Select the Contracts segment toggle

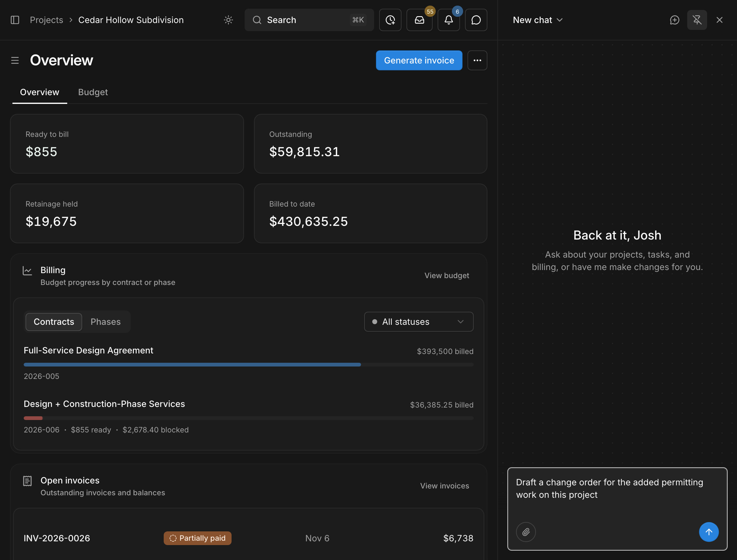point(54,322)
